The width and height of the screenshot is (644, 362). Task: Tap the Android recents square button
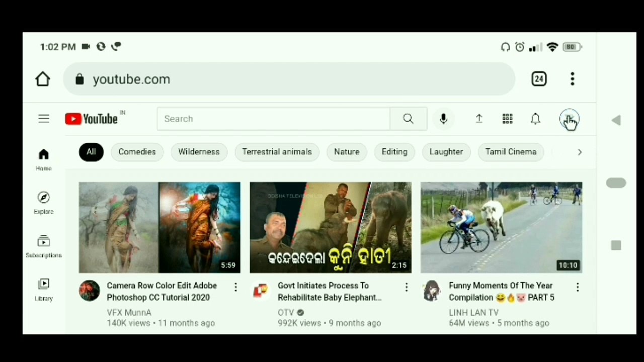pyautogui.click(x=616, y=245)
